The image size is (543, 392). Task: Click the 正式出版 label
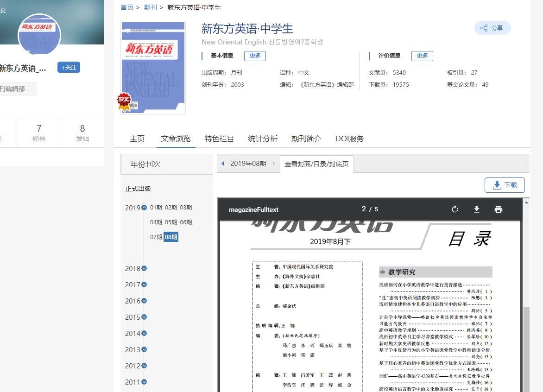(x=138, y=189)
